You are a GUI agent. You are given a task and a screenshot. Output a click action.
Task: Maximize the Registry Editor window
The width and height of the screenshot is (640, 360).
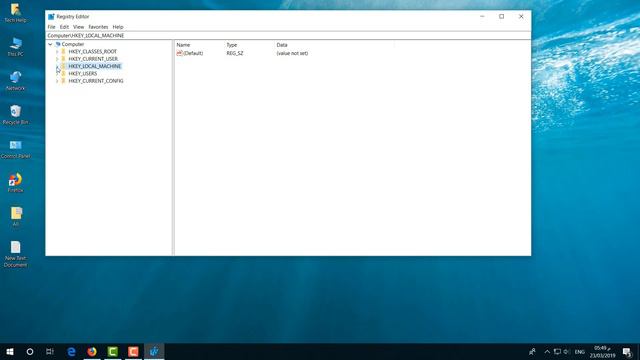tap(502, 16)
